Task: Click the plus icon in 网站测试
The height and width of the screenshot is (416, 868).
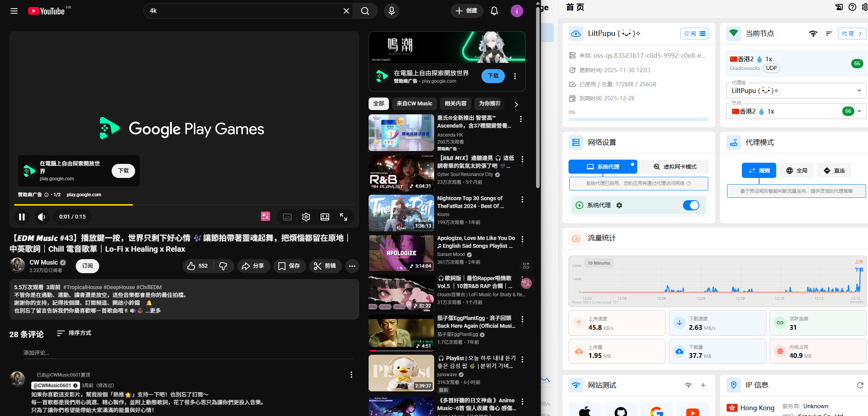Action: (x=703, y=385)
